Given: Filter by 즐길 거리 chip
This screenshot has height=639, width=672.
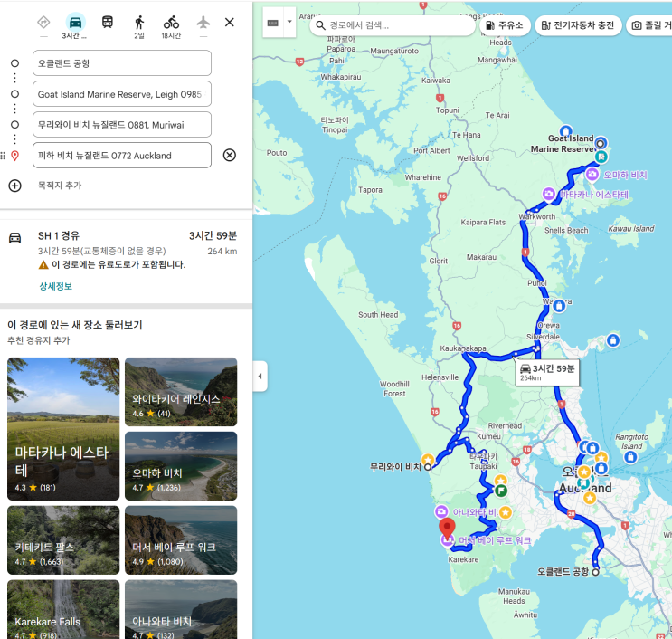Looking at the screenshot, I should [649, 25].
